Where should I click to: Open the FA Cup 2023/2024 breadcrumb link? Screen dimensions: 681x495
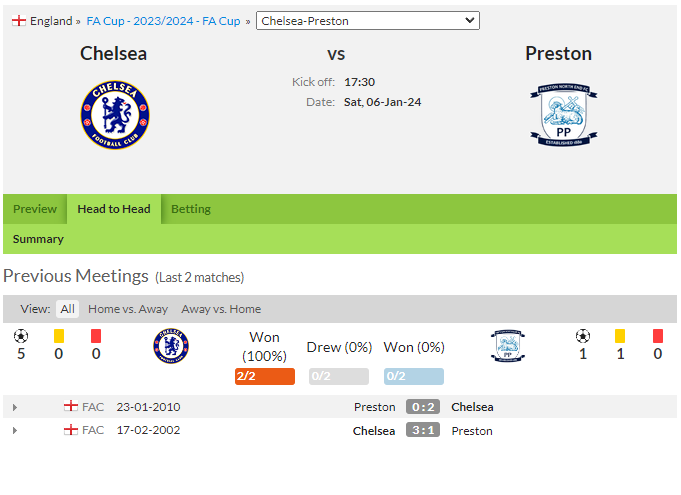click(163, 21)
